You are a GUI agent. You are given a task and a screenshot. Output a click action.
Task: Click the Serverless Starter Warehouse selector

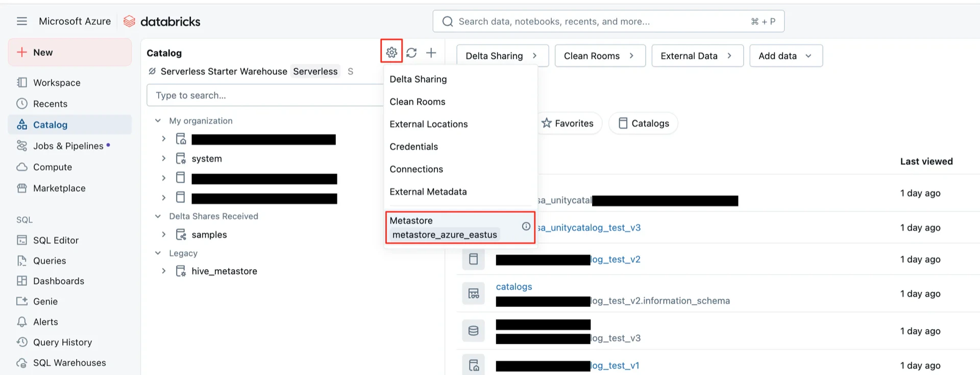(x=242, y=71)
